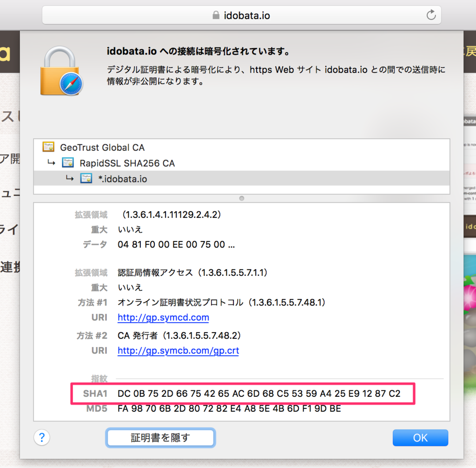Viewport: 476px width, 468px height.
Task: Click the 証明書を隠す button
Action: 160,438
